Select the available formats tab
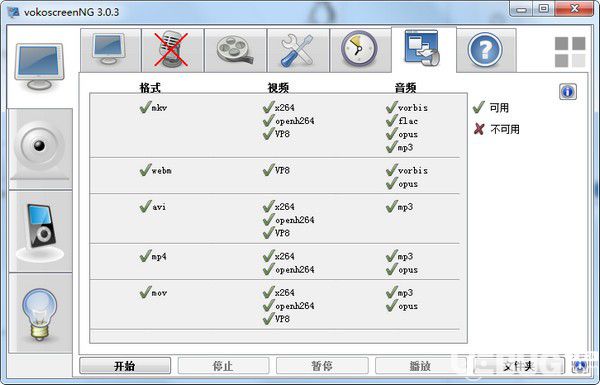This screenshot has width=600, height=385. click(x=424, y=49)
